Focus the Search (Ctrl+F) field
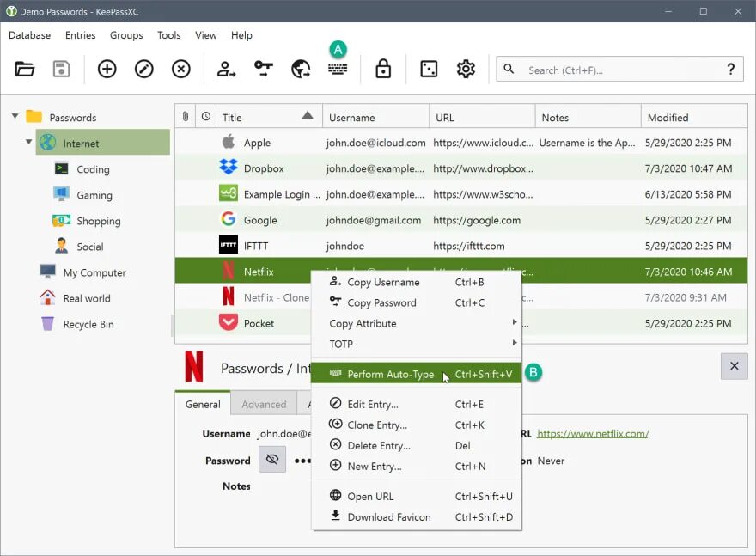The width and height of the screenshot is (756, 556). click(x=619, y=70)
